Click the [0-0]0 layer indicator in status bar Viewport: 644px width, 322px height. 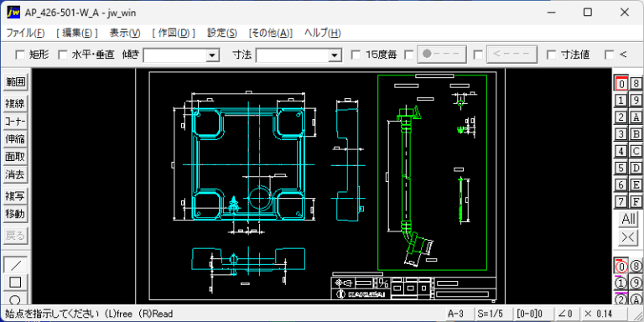(x=530, y=314)
